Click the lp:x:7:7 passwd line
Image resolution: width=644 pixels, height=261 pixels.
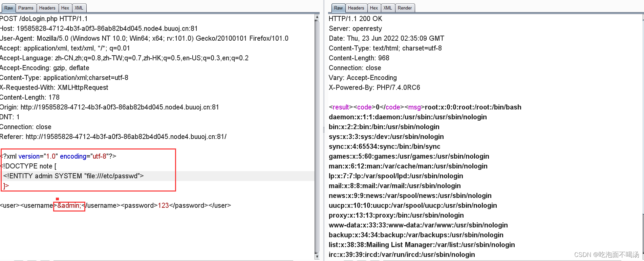click(396, 176)
